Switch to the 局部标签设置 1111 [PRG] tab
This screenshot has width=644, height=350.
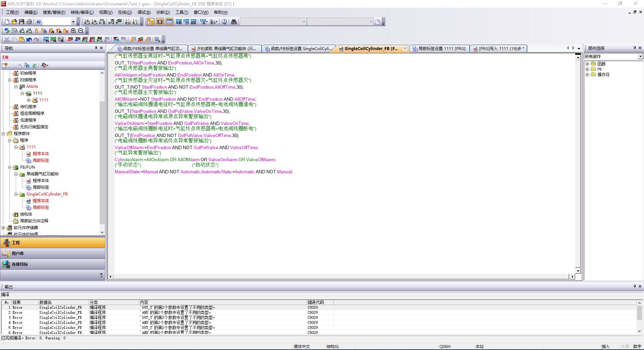click(440, 49)
